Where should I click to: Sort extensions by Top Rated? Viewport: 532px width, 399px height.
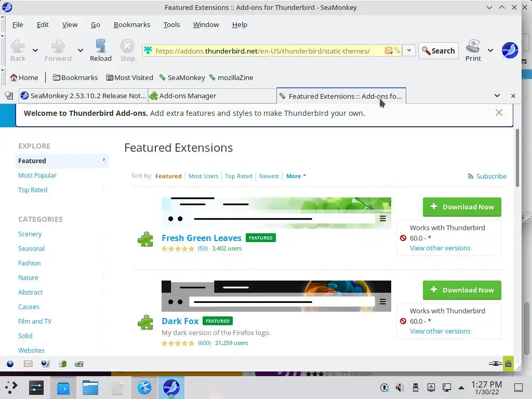[238, 176]
